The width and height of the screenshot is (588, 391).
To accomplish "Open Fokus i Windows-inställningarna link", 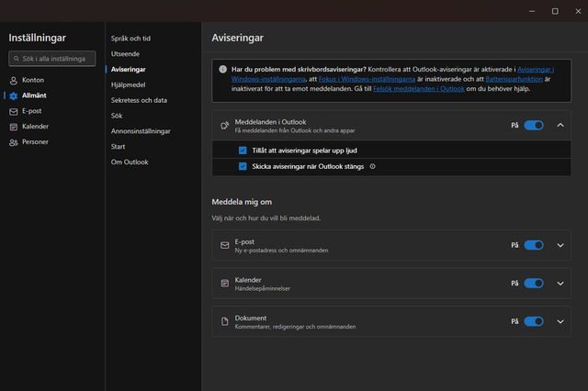I will pyautogui.click(x=367, y=79).
